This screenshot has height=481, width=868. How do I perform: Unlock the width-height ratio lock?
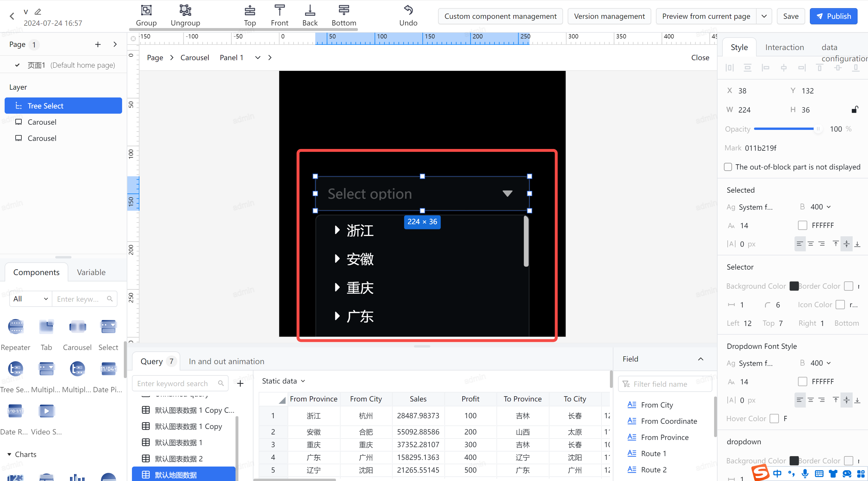854,109
